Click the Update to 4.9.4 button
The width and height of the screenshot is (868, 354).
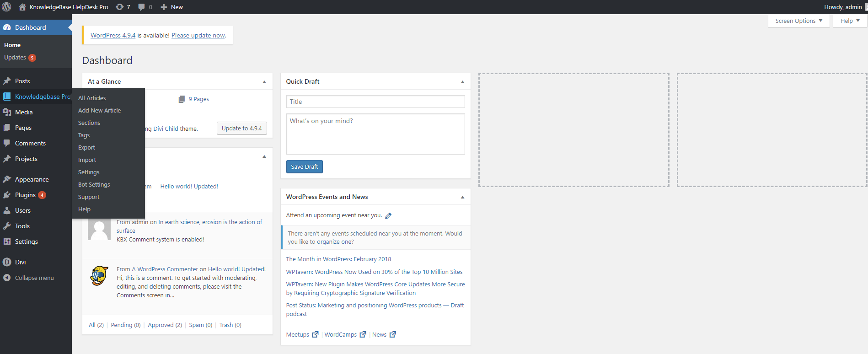pyautogui.click(x=242, y=128)
